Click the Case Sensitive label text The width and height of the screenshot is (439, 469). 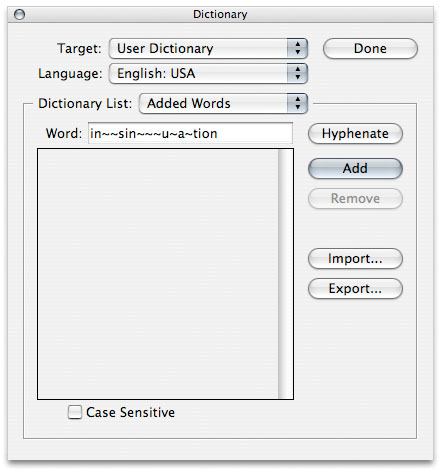pos(130,412)
